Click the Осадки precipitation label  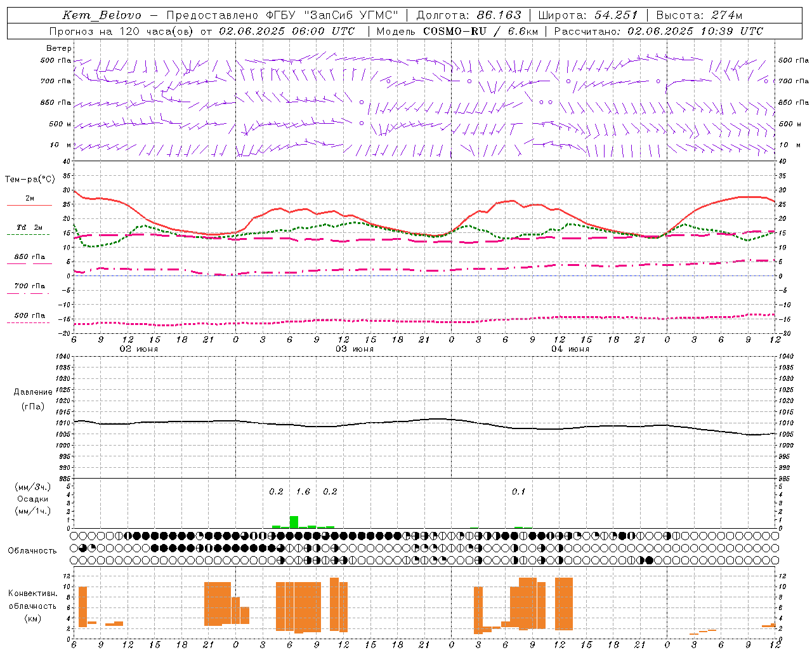[x=33, y=499]
